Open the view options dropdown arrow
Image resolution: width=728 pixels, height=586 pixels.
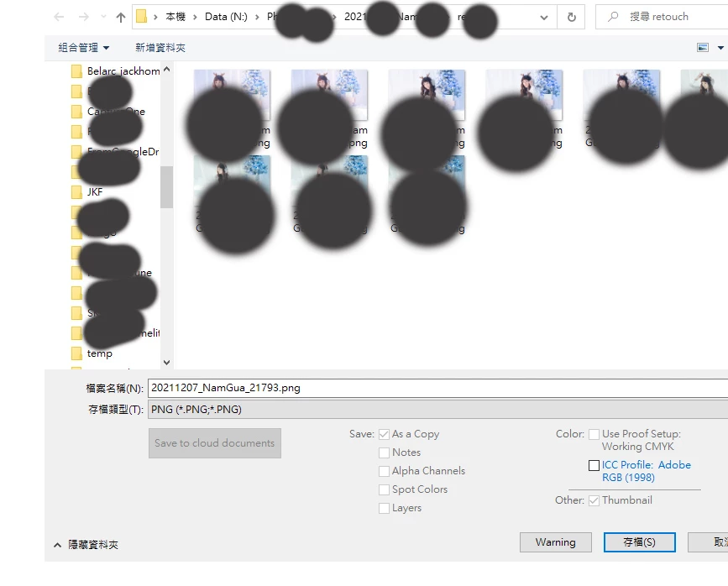click(720, 48)
